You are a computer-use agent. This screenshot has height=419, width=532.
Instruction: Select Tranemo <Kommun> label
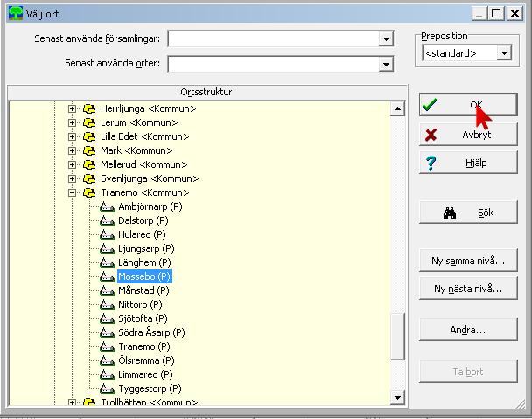(145, 192)
